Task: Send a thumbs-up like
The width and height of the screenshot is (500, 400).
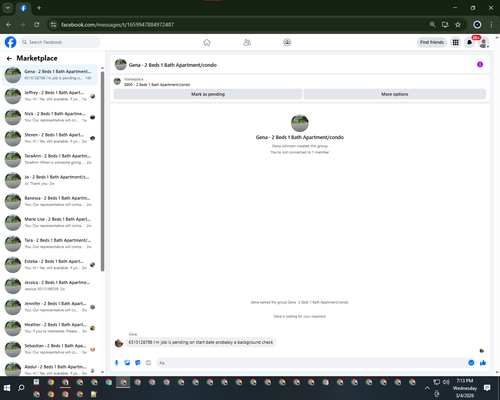Action: 483,363
